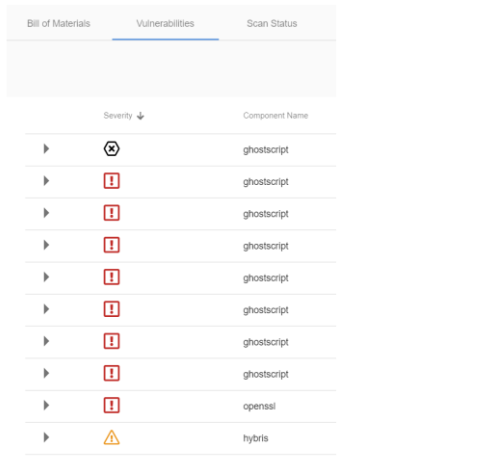
Task: Expand the second ghostscript row
Action: click(x=46, y=181)
